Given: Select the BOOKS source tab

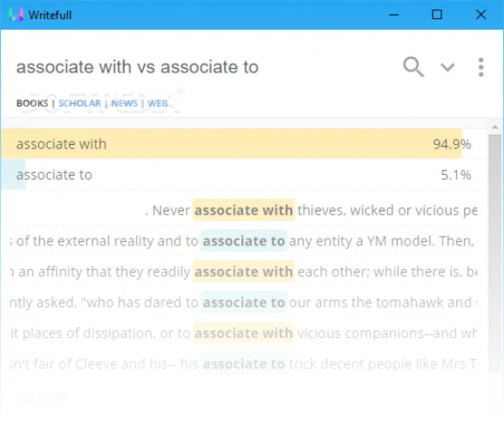Looking at the screenshot, I should [32, 103].
